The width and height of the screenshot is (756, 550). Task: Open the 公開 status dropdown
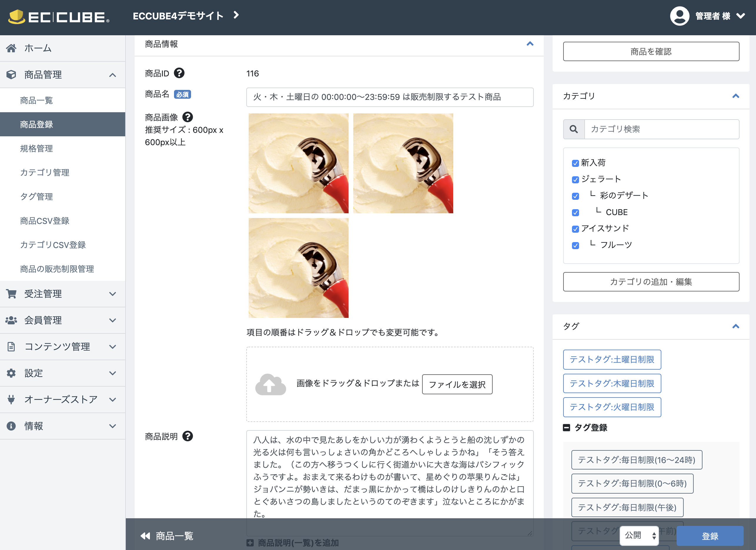tap(639, 535)
